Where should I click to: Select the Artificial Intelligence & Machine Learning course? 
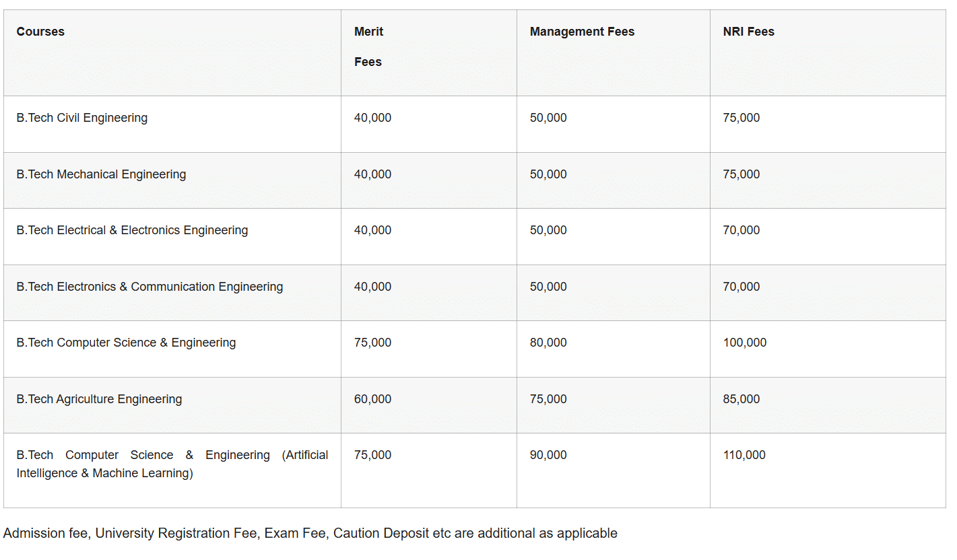pos(172,464)
